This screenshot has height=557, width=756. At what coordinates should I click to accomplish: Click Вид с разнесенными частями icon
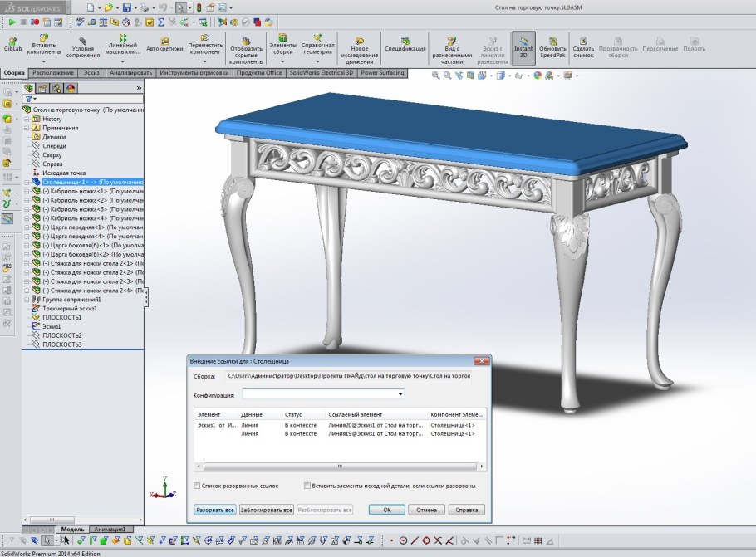(x=452, y=40)
